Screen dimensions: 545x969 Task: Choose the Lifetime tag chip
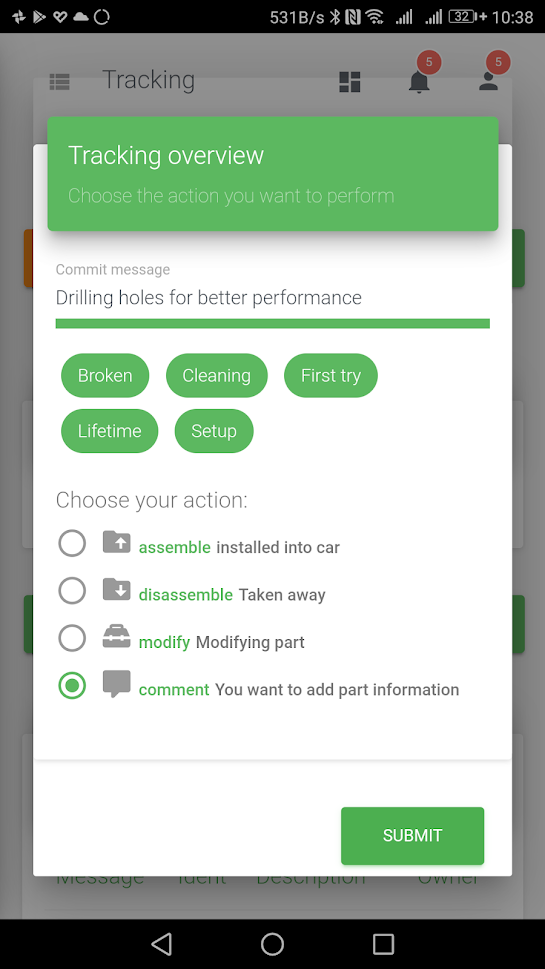pos(109,431)
